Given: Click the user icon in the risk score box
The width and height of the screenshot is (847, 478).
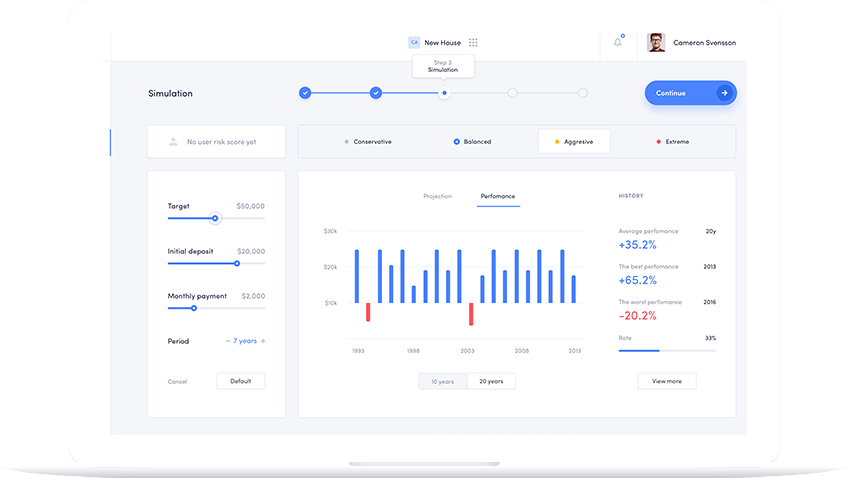Looking at the screenshot, I should (x=174, y=142).
